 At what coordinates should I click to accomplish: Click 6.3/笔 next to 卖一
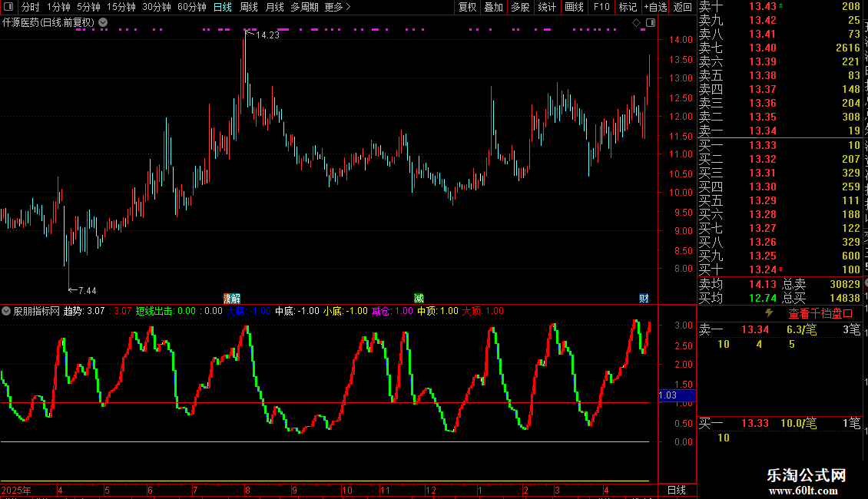801,329
